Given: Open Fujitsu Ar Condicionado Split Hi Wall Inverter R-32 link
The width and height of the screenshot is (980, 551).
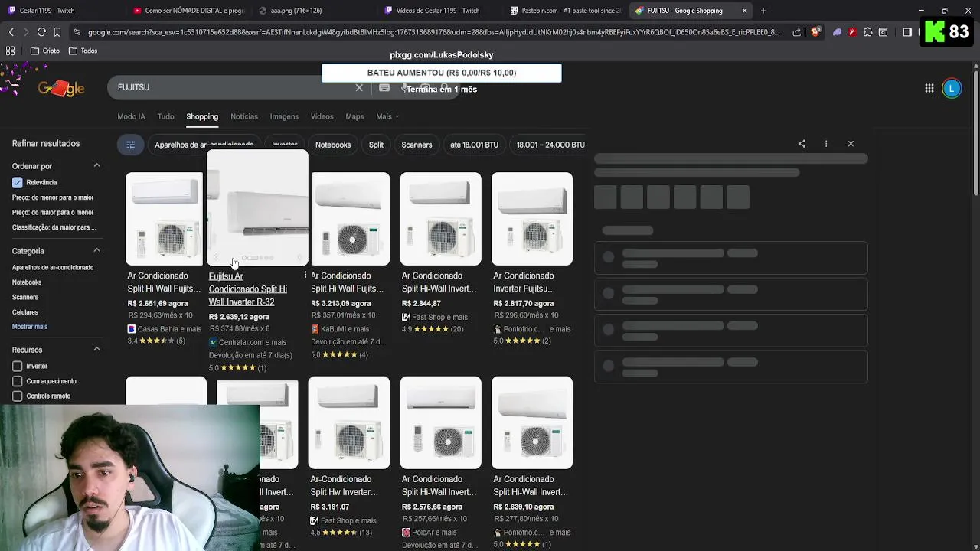Looking at the screenshot, I should (x=248, y=289).
